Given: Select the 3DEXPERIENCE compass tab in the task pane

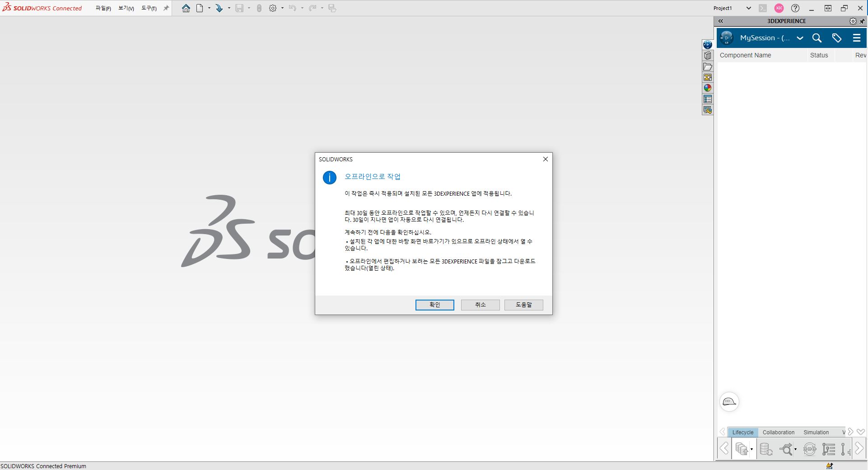Looking at the screenshot, I should coord(708,45).
